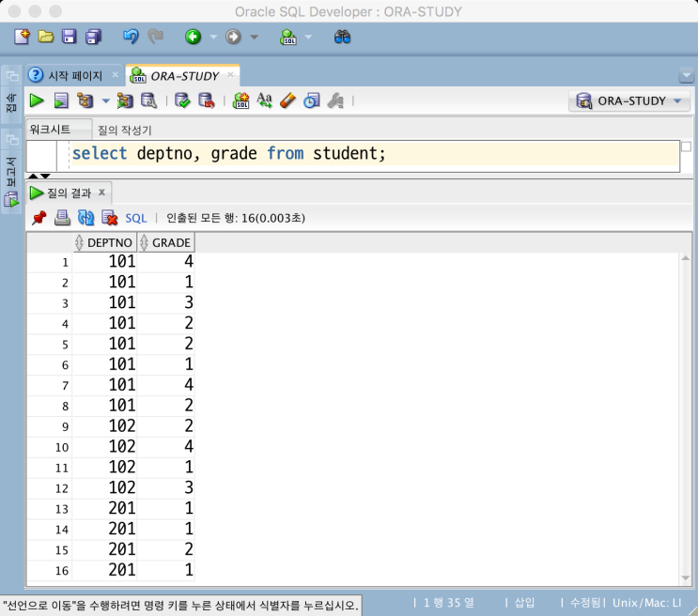The height and width of the screenshot is (616, 698).
Task: Delete the result row with the red X icon
Action: point(110,218)
